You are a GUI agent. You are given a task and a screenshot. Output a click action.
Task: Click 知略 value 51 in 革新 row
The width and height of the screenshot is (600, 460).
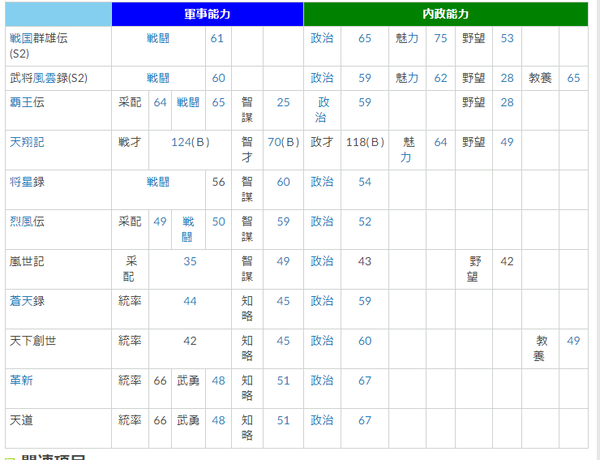pyautogui.click(x=283, y=380)
